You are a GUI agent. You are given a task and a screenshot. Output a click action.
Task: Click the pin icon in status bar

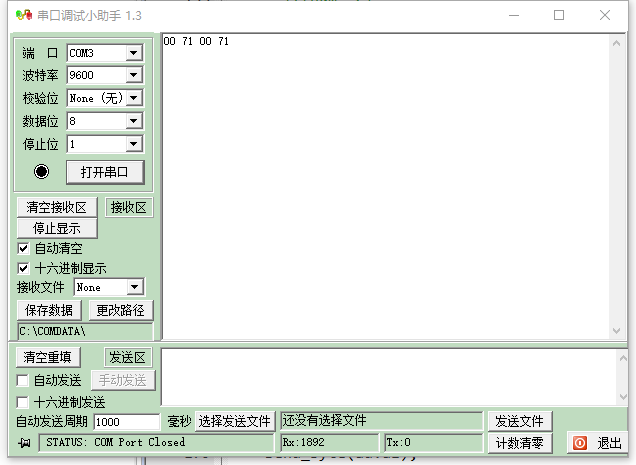(x=25, y=442)
